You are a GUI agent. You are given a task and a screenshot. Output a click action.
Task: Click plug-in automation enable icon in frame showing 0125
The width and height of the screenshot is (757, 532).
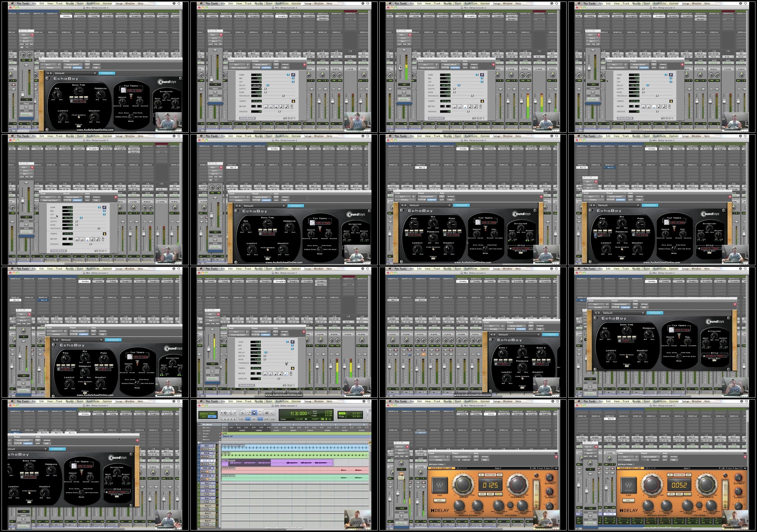[x=476, y=457]
